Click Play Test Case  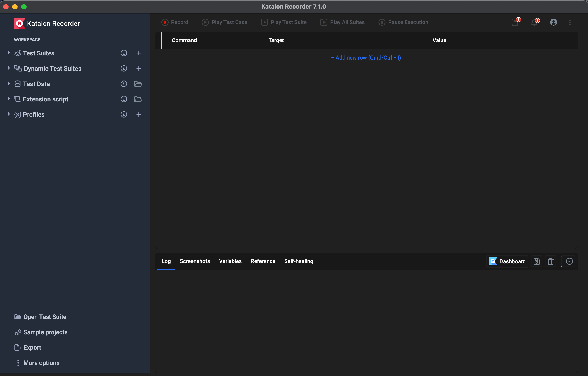225,22
